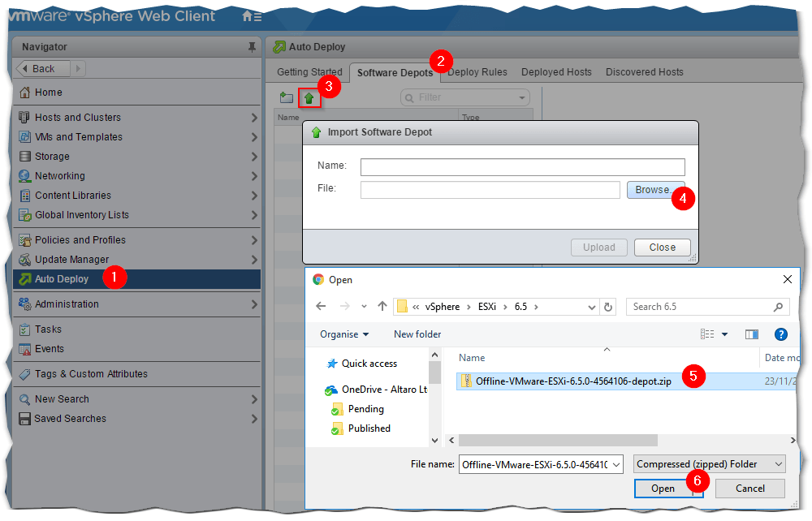Click the New Search magnifier icon
This screenshot has width=812, height=521.
(24, 399)
